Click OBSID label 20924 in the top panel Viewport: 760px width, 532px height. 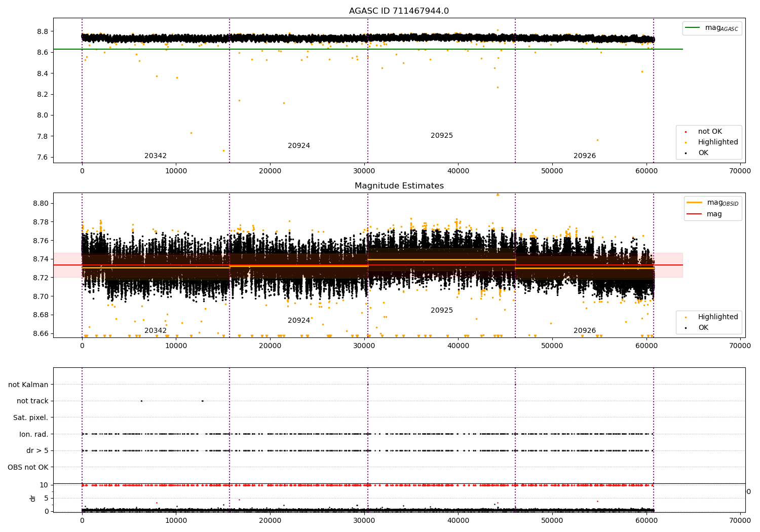pos(299,146)
